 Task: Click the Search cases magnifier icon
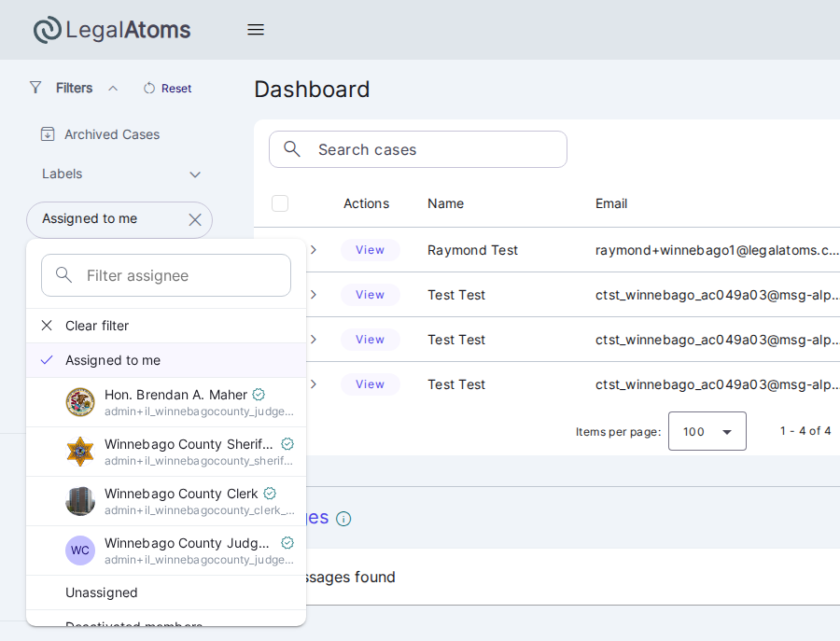[292, 149]
